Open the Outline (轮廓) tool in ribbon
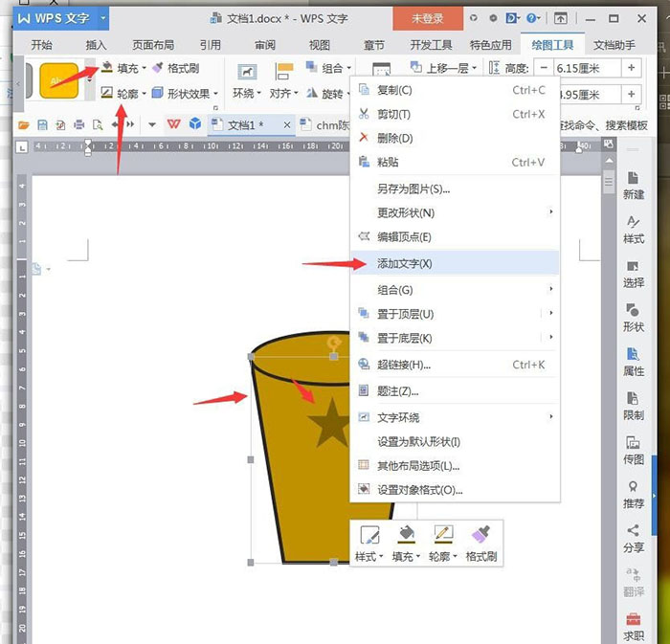This screenshot has width=670, height=644. 123,93
